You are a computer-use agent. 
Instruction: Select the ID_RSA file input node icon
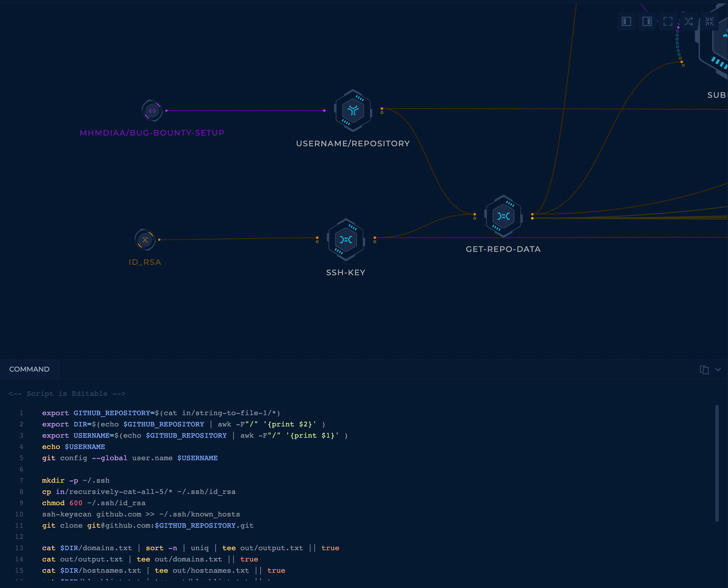click(145, 239)
